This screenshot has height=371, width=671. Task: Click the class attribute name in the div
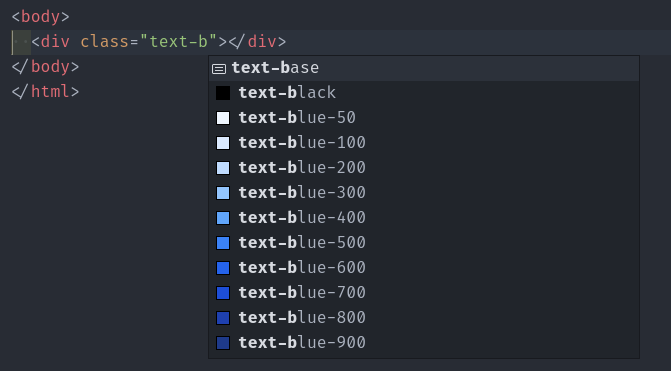(x=105, y=42)
